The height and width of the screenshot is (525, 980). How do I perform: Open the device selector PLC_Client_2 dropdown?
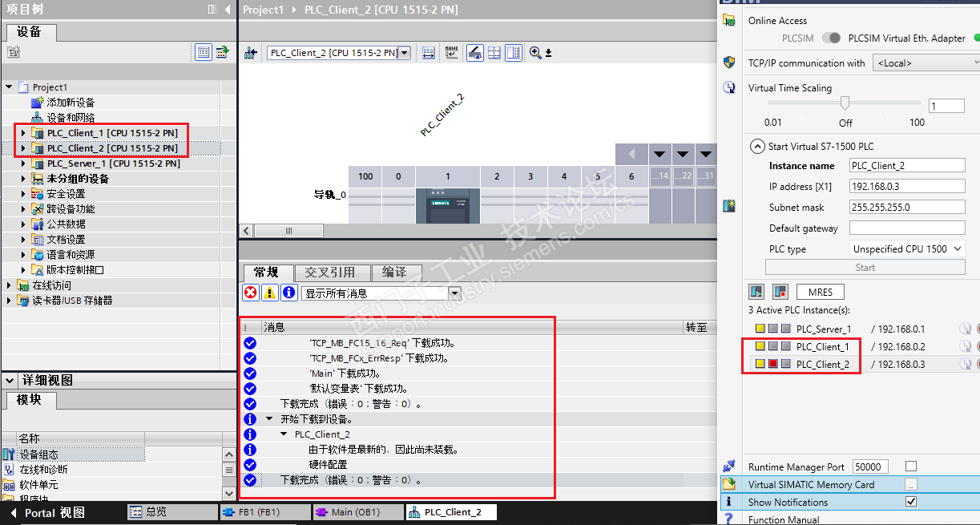pos(405,53)
